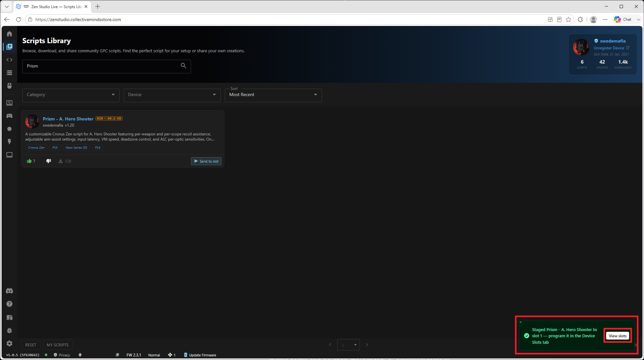The image size is (644, 360).
Task: Open the Privacy link
Action: 62,355
